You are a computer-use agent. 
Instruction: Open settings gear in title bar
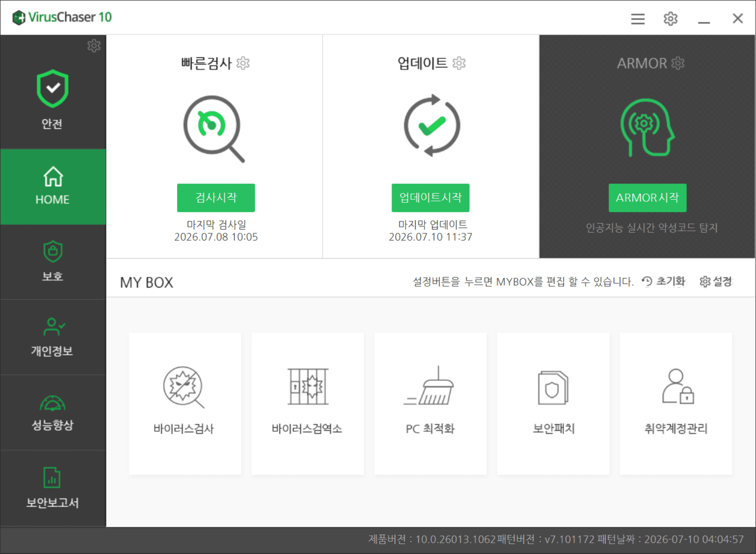[x=670, y=19]
